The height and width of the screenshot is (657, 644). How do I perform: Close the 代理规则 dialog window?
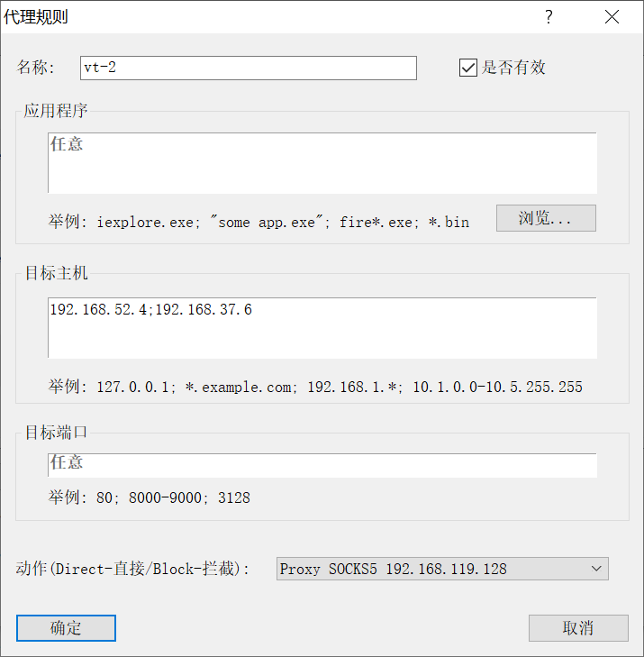pos(612,17)
